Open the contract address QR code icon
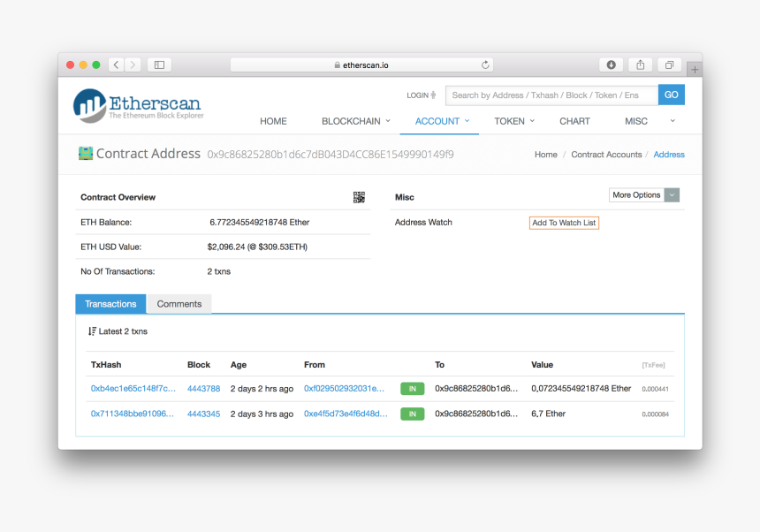This screenshot has height=532, width=760. click(359, 197)
